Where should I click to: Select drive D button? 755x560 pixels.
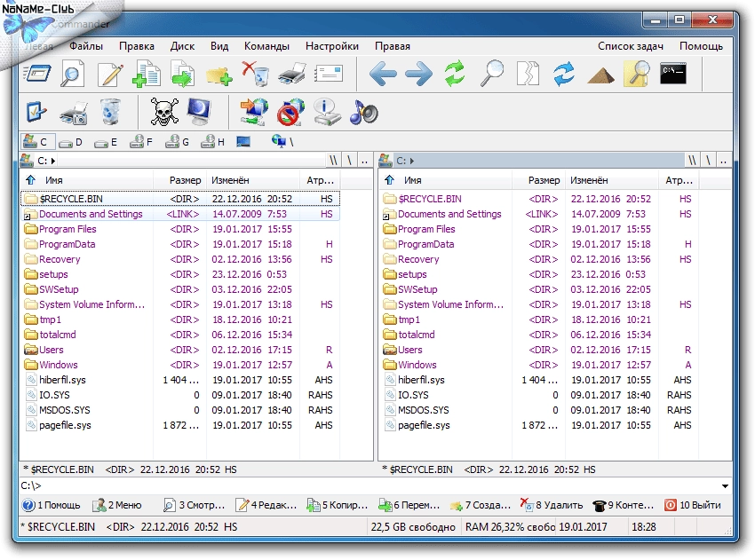click(x=71, y=142)
